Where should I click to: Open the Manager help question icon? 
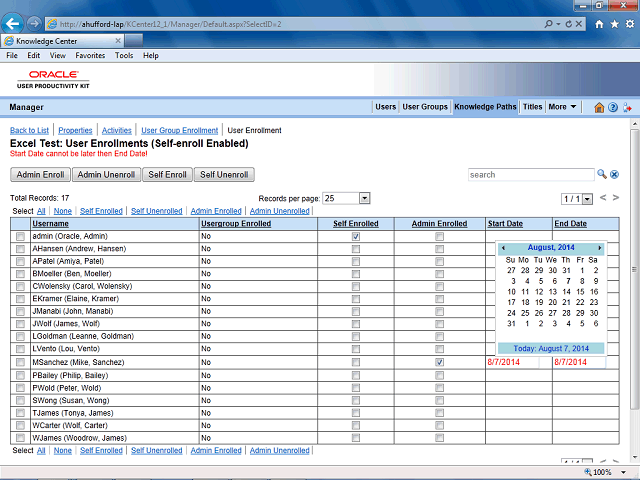[613, 107]
